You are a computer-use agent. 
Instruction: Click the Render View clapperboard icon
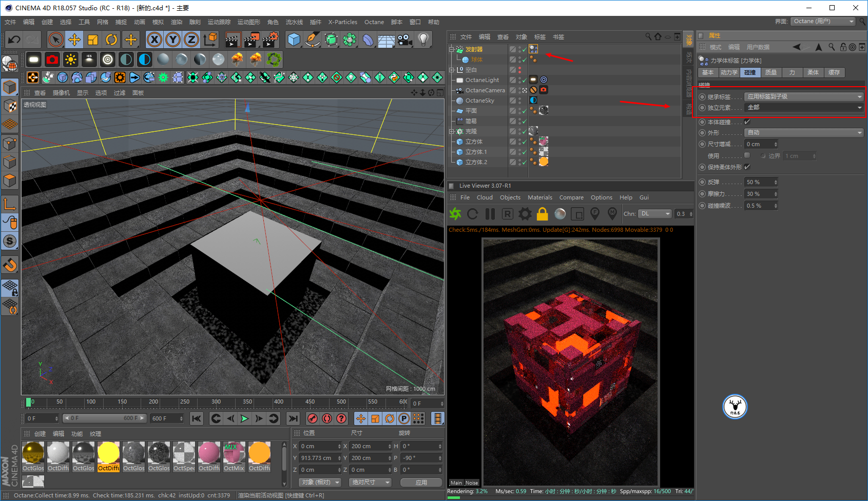click(x=233, y=39)
